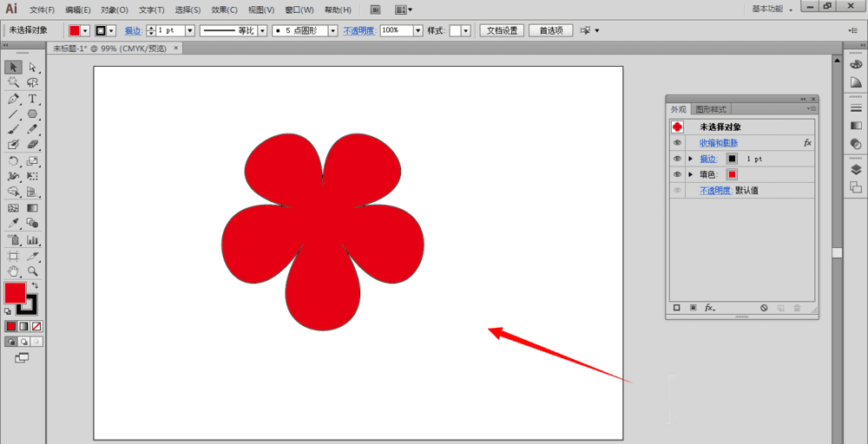
Task: Toggle visibility of 不透明度 row
Action: 678,190
